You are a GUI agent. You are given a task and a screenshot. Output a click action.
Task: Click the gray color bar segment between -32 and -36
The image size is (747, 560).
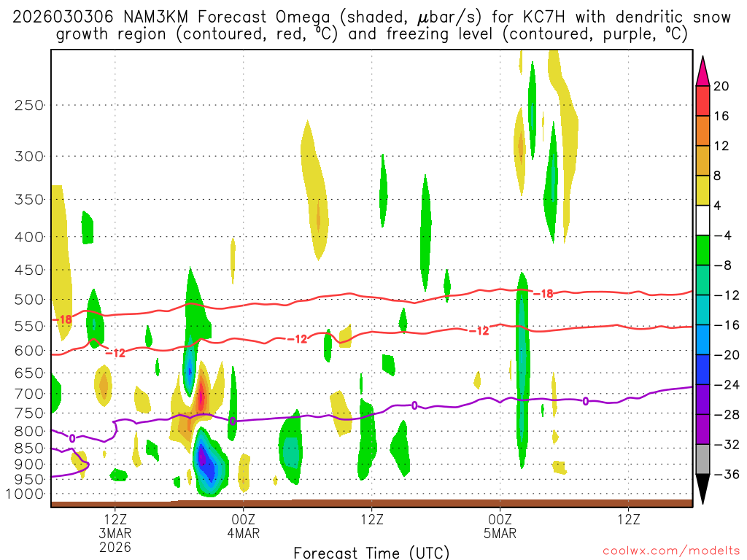click(x=703, y=459)
